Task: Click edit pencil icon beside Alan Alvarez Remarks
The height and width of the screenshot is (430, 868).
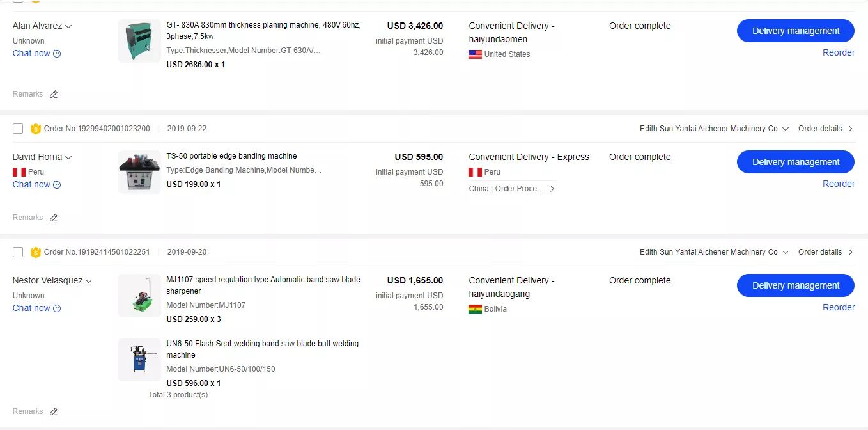Action: coord(54,94)
